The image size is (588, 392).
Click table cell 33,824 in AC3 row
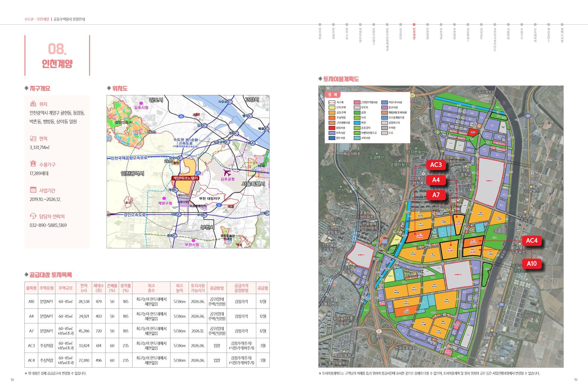[84, 346]
